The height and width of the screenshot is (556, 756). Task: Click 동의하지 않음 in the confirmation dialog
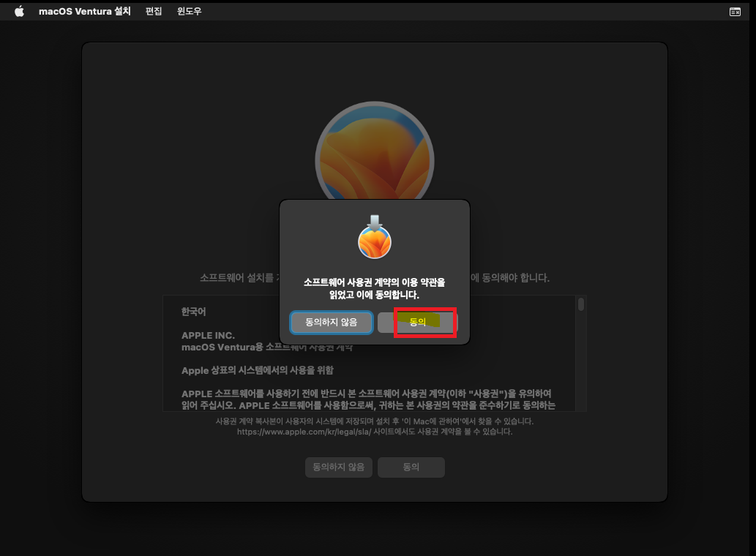[332, 323]
